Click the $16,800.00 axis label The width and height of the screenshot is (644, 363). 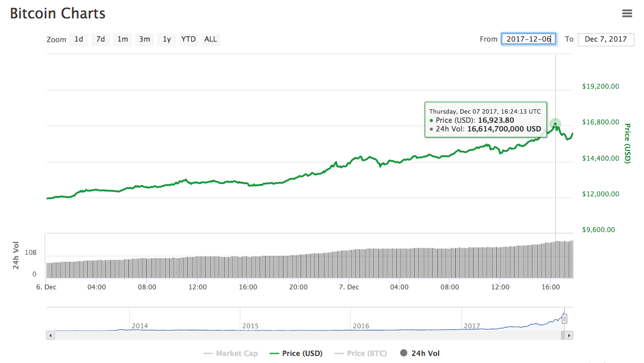tap(600, 122)
